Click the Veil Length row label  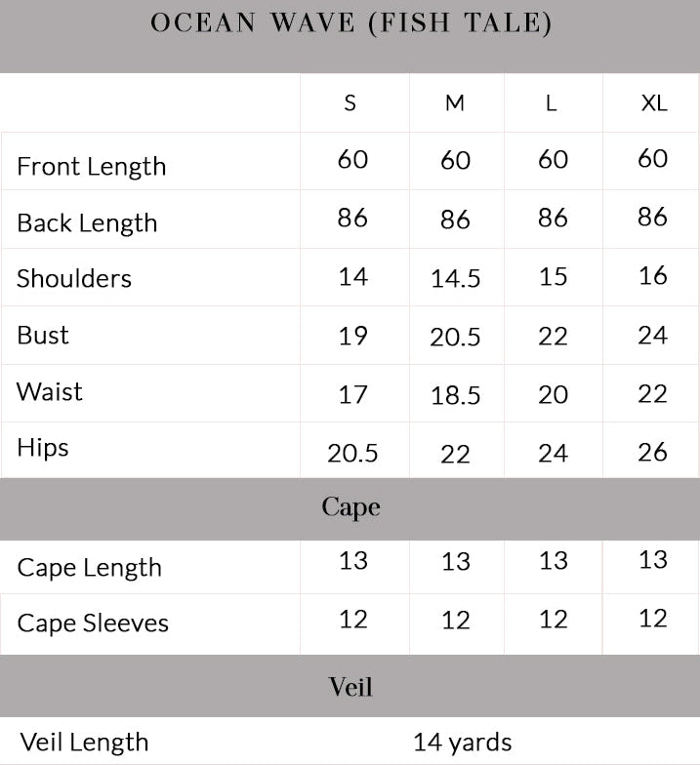[x=84, y=742]
